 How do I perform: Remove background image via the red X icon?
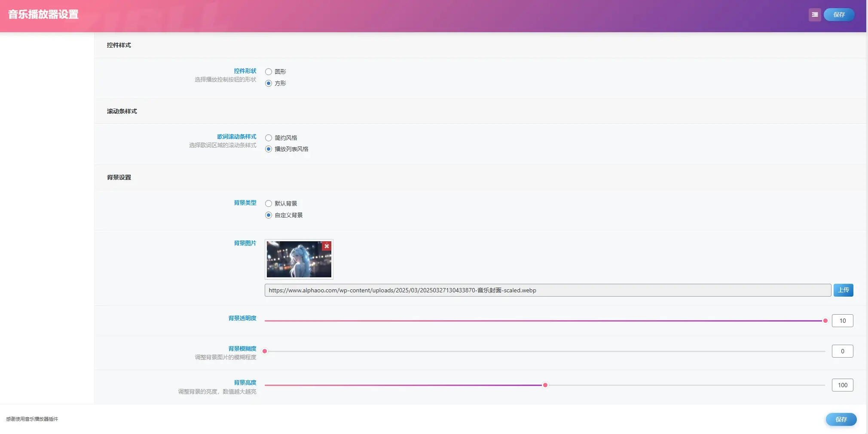click(x=327, y=246)
